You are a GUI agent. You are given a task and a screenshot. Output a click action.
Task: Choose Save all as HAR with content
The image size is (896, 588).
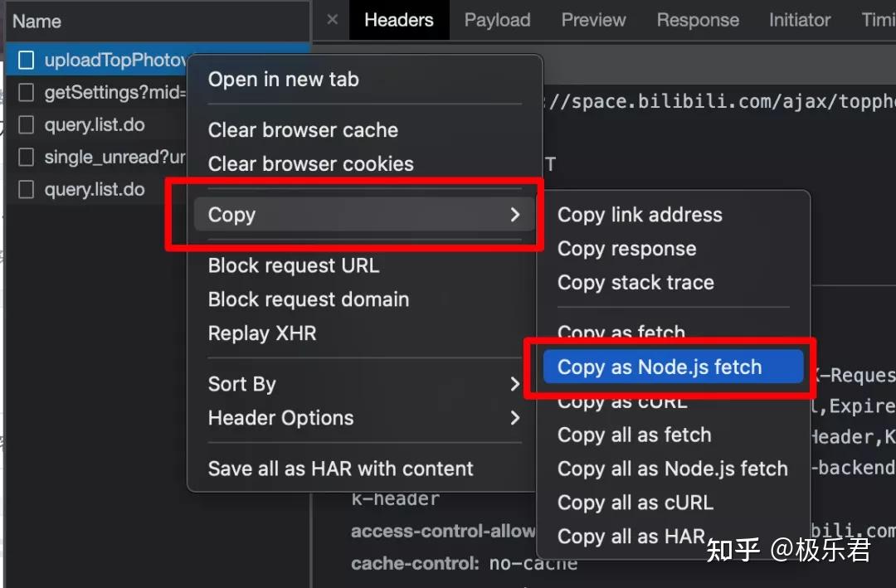coord(341,469)
